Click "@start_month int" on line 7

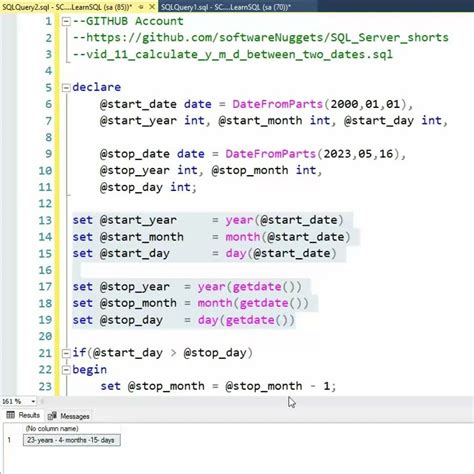pos(274,120)
